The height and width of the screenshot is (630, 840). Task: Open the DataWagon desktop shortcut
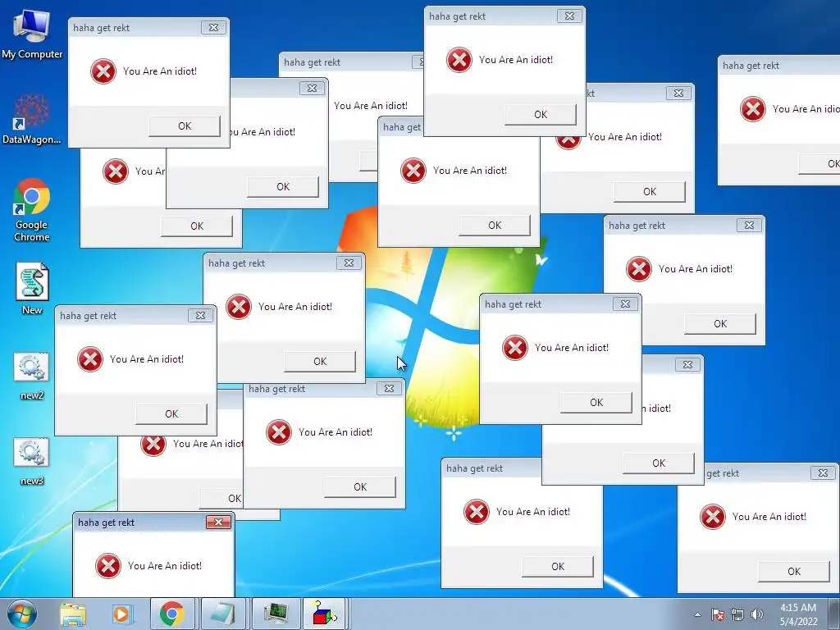32,119
